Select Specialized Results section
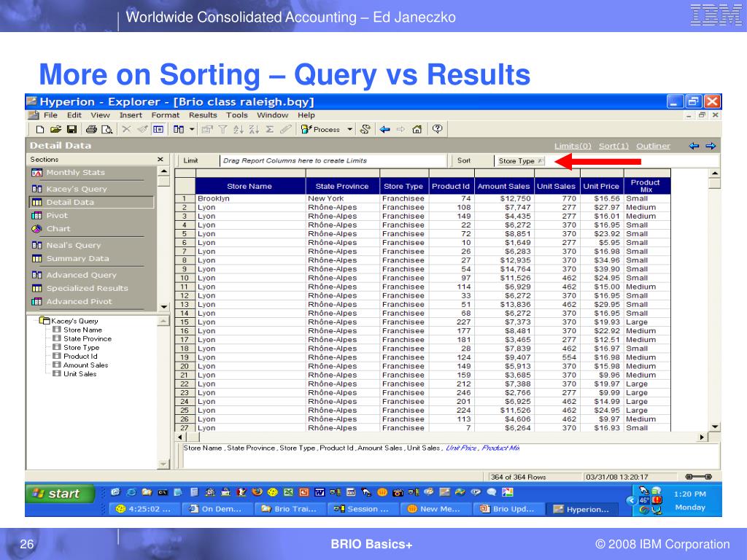Image resolution: width=747 pixels, height=560 pixels. pyautogui.click(x=88, y=288)
